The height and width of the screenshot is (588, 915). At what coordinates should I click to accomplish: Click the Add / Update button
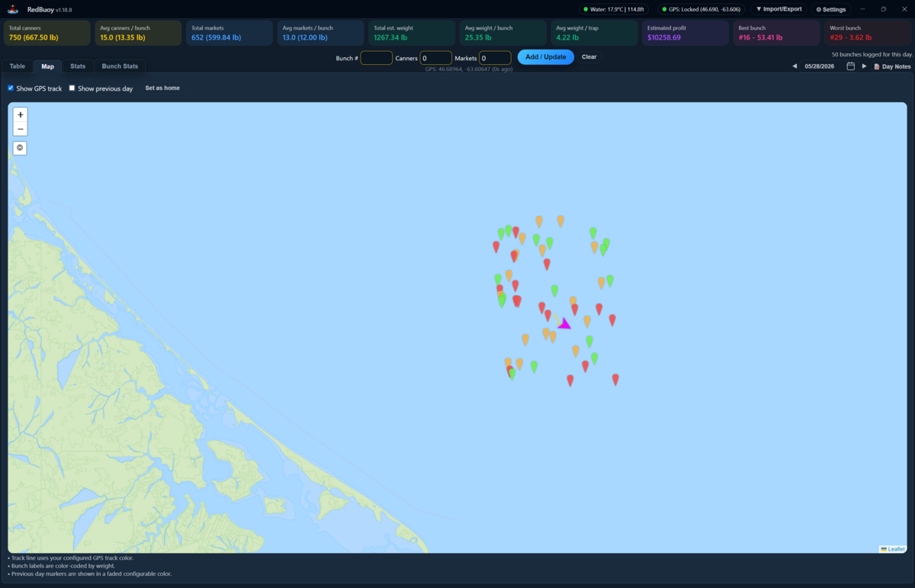click(x=545, y=57)
